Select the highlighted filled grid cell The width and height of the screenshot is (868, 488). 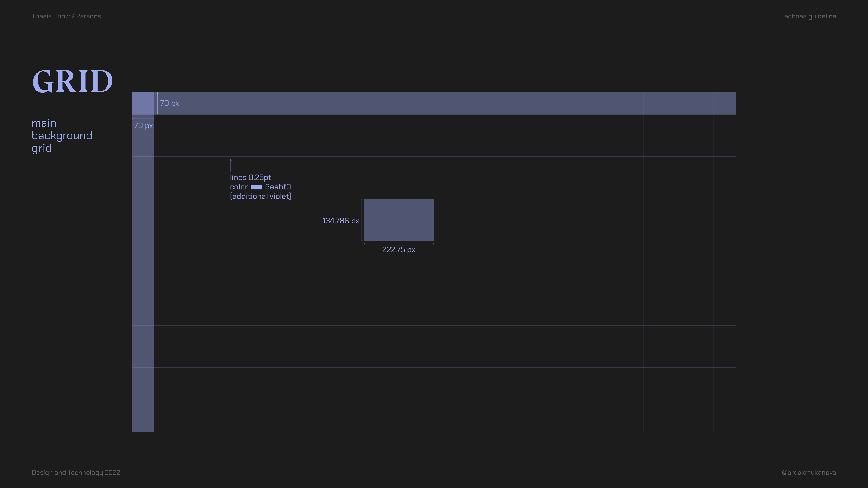coord(399,220)
